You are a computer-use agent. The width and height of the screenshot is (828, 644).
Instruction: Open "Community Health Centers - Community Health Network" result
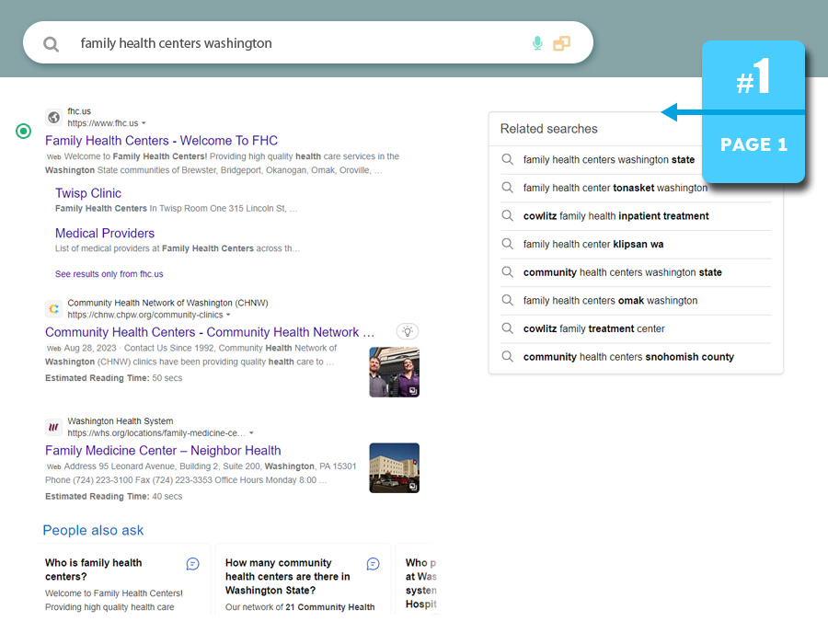point(210,332)
